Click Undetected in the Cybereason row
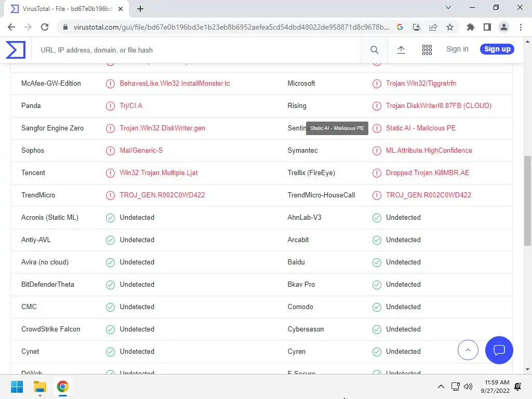The image size is (532, 399). (403, 329)
